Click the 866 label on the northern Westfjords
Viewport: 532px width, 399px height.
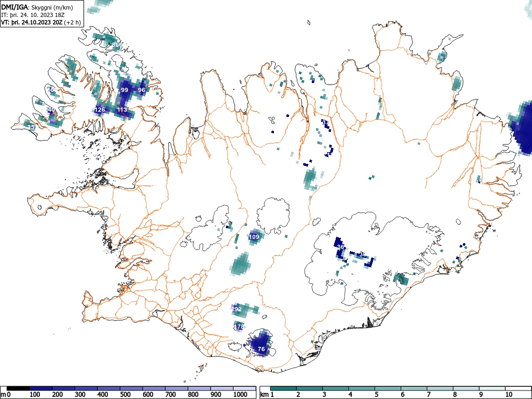[x=117, y=45]
